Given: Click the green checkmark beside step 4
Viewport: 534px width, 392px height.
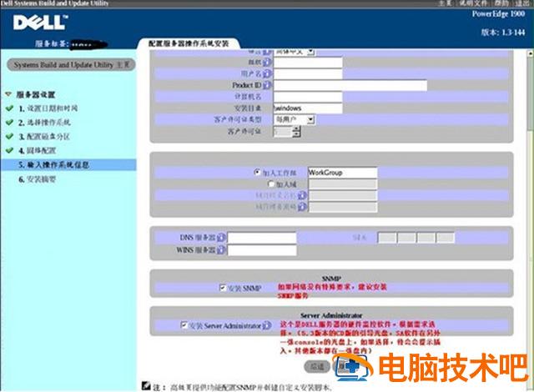Looking at the screenshot, I should (9, 150).
